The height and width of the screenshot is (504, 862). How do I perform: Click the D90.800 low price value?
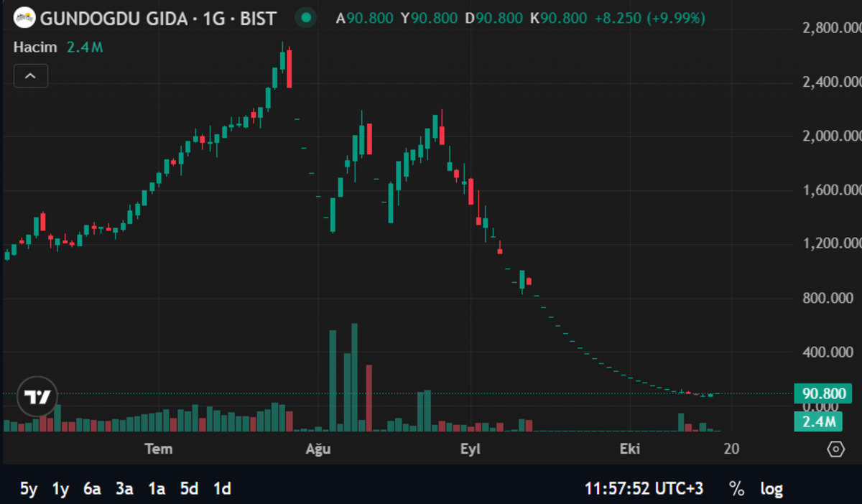click(x=494, y=18)
